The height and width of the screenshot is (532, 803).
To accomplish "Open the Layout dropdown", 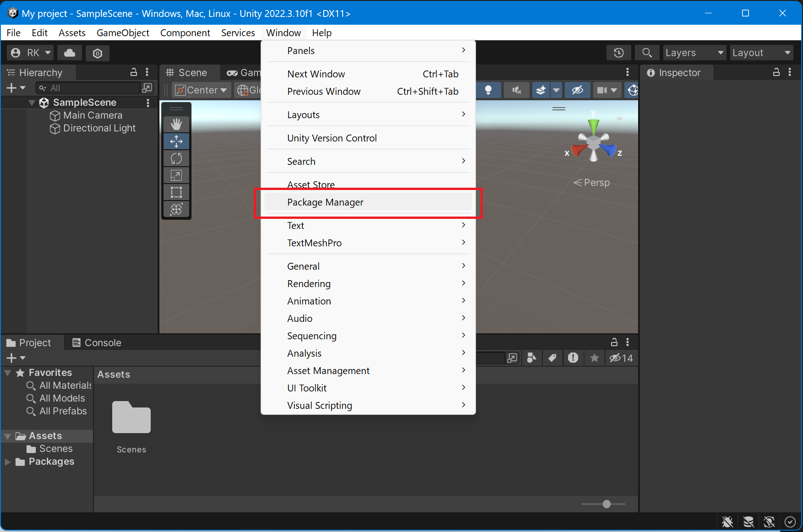I will [761, 53].
